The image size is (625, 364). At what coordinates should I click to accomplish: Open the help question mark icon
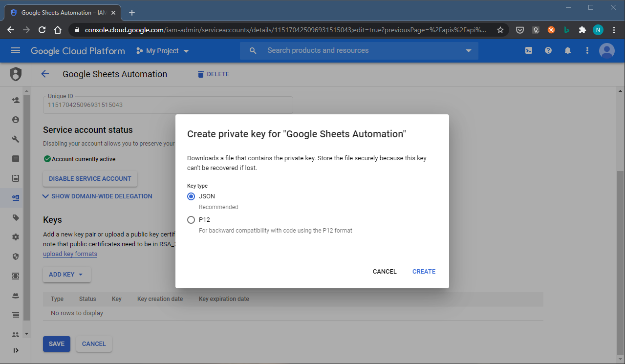pyautogui.click(x=548, y=51)
